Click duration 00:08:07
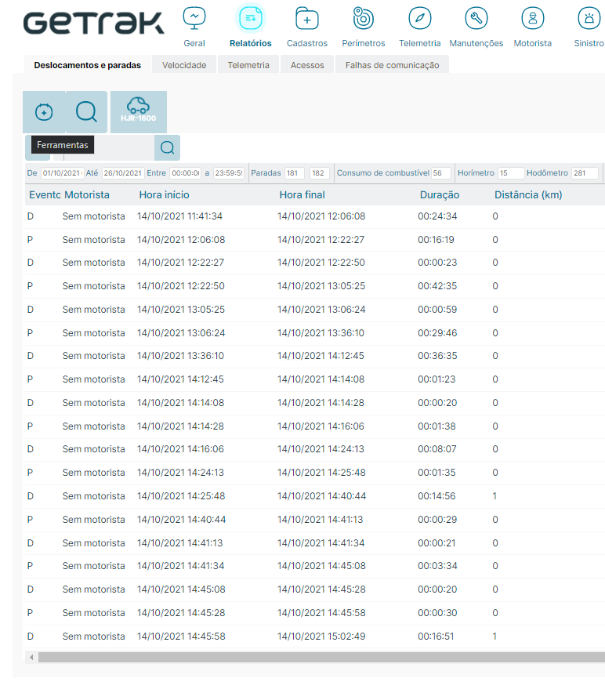 (437, 449)
